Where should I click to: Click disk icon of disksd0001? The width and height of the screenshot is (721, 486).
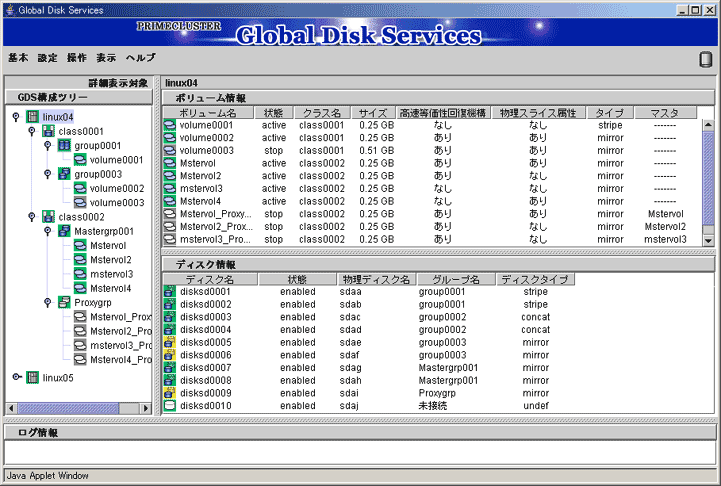tap(170, 291)
